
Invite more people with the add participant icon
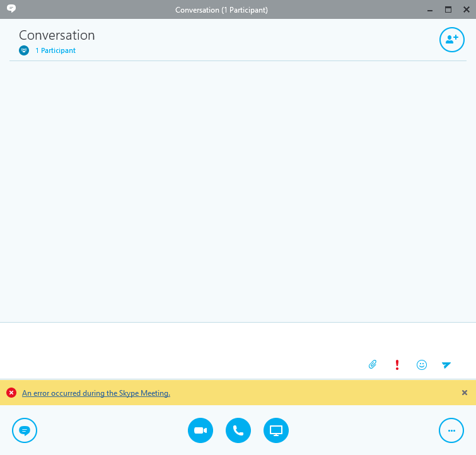[451, 40]
